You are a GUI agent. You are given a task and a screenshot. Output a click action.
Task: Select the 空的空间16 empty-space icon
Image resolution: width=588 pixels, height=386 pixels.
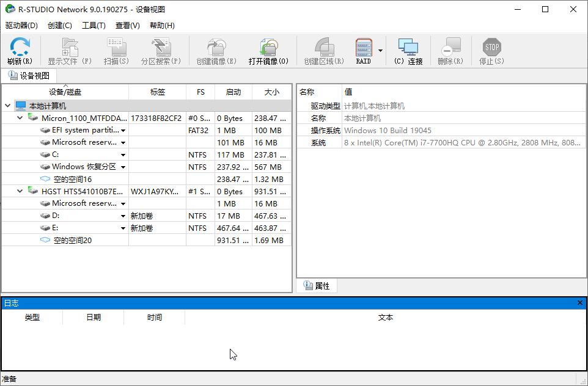tap(45, 179)
